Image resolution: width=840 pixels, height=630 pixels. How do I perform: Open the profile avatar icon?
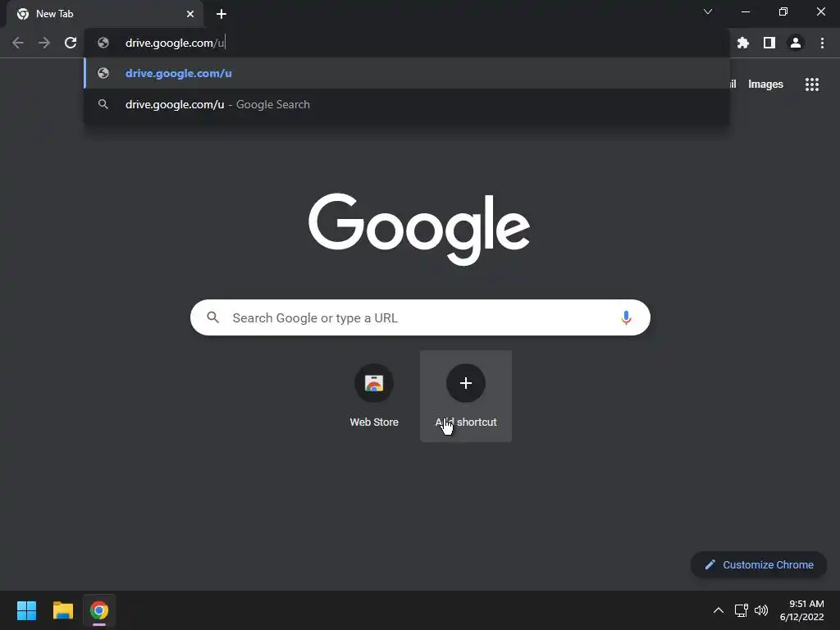796,43
